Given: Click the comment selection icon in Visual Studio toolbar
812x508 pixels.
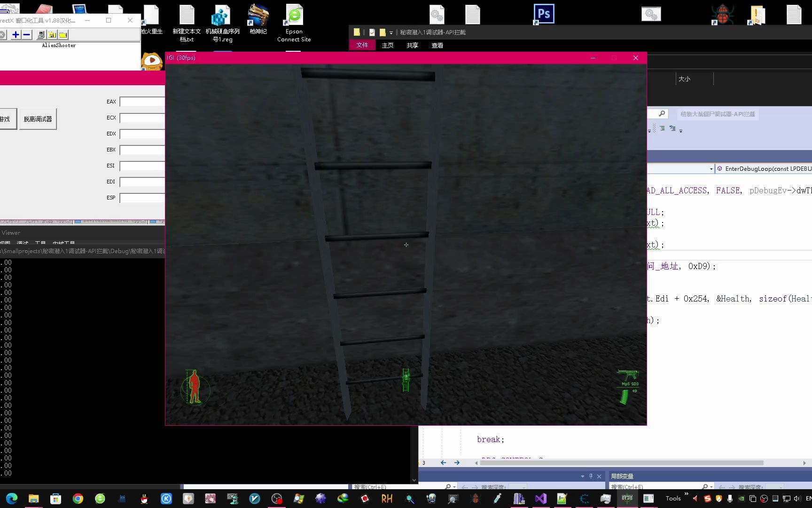Looking at the screenshot, I should 672,128.
